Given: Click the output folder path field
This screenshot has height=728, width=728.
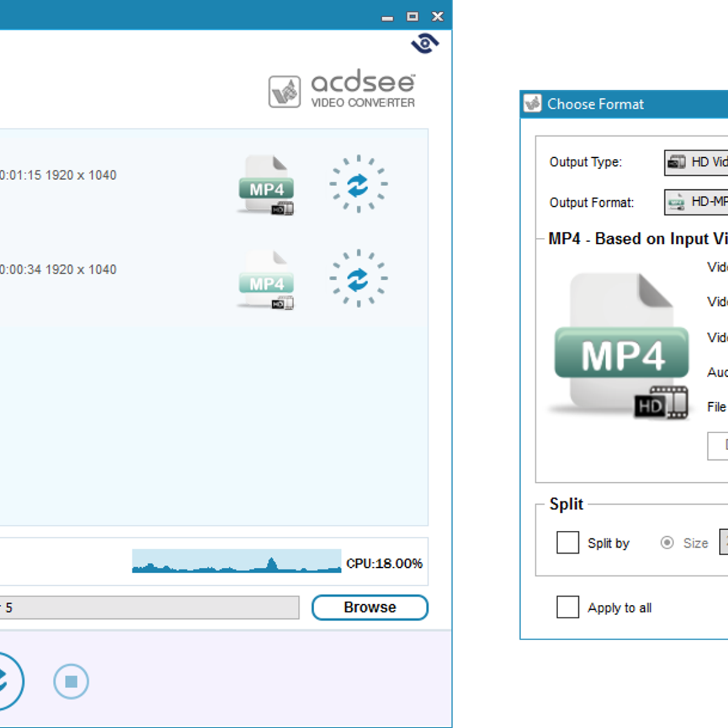Looking at the screenshot, I should 149,607.
